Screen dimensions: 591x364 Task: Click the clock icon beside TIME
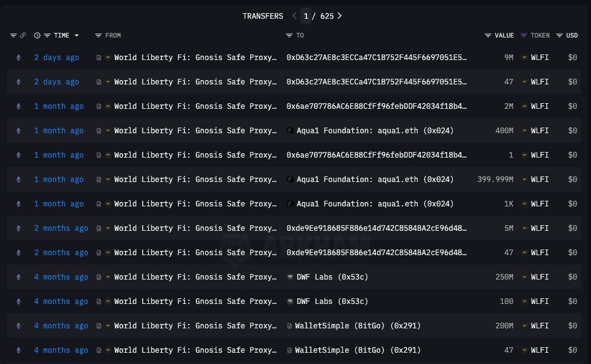point(37,36)
